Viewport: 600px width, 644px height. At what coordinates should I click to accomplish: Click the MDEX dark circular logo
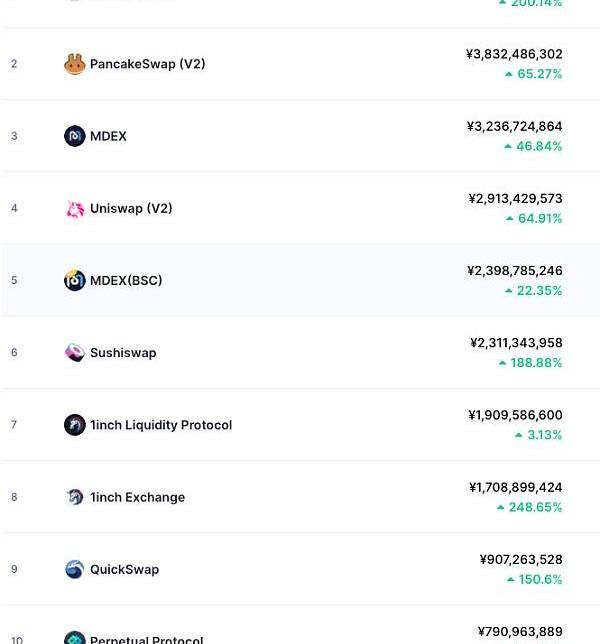(75, 136)
